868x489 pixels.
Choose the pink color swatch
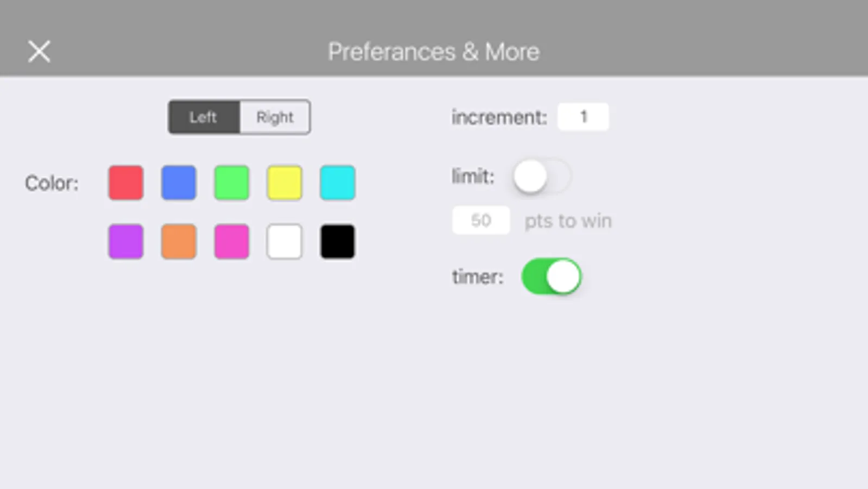pos(232,241)
